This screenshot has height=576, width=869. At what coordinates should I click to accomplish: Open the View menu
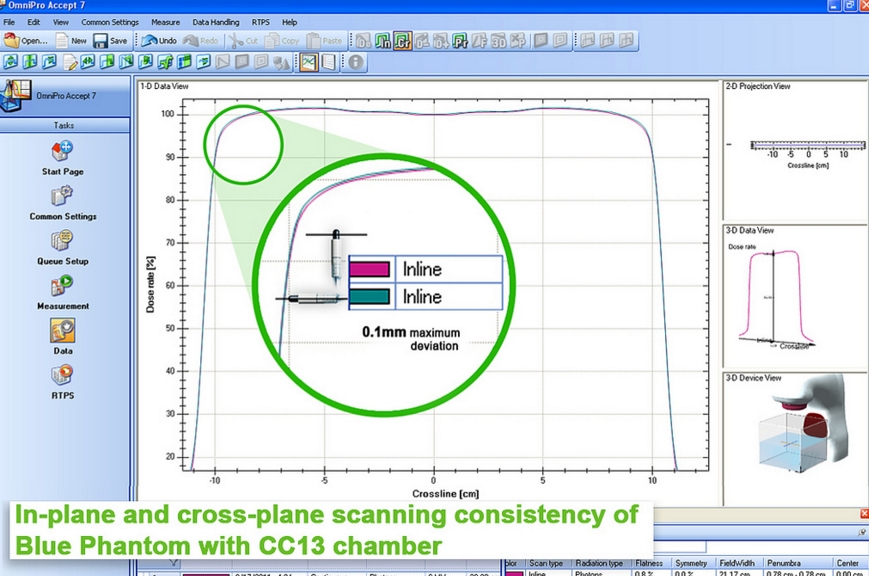tap(61, 22)
